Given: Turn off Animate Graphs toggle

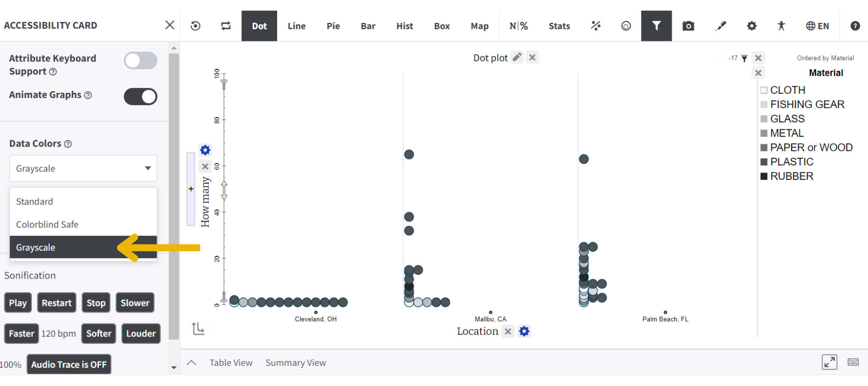Looking at the screenshot, I should click(x=140, y=96).
